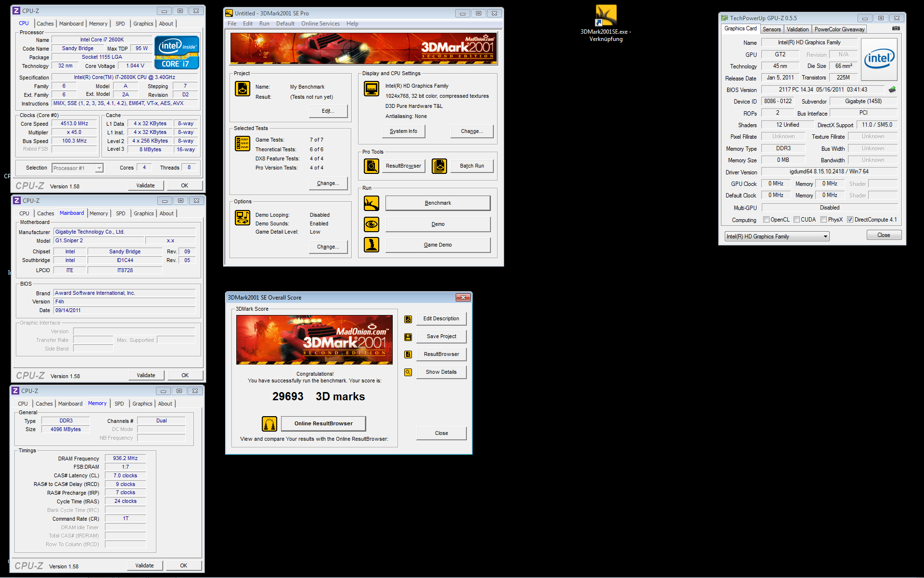924x578 pixels.
Task: Switch to Caches tab in the CPU-tab CPU-Z window
Action: coord(45,24)
